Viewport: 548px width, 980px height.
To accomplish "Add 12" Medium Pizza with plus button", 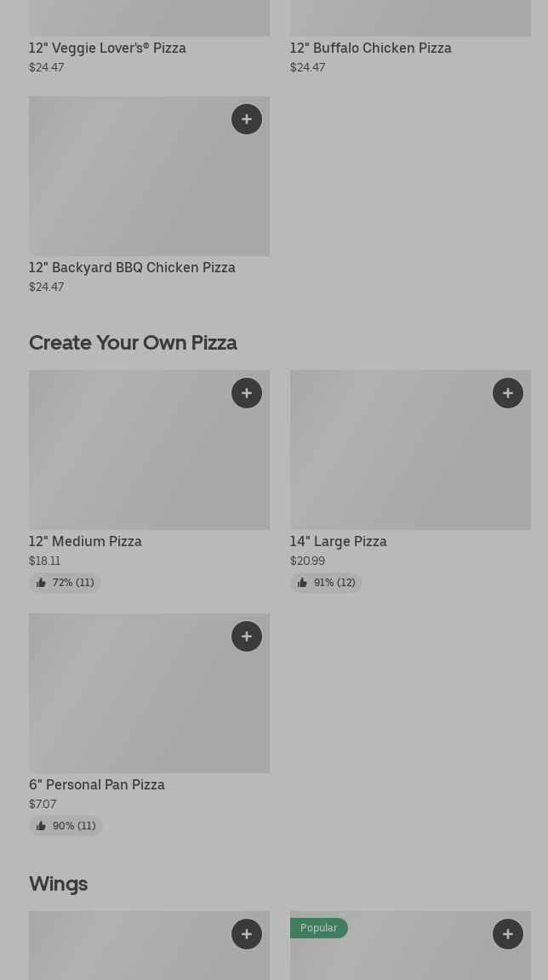I will (x=247, y=392).
